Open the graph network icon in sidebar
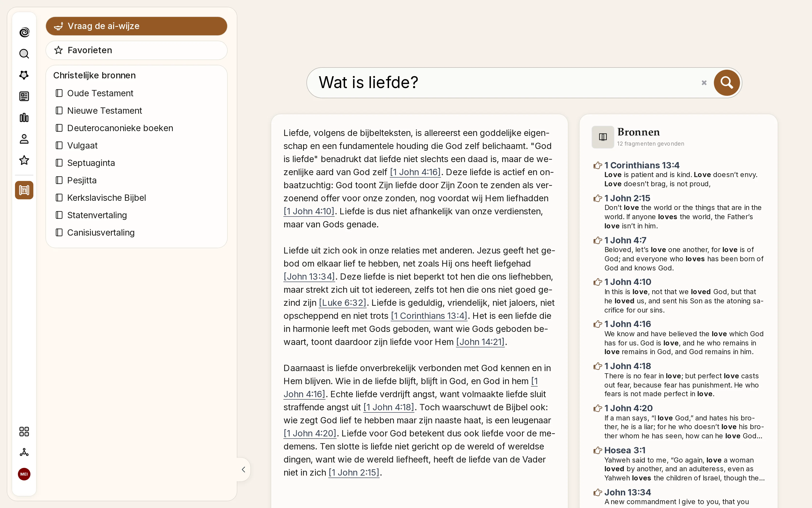 pos(24,75)
